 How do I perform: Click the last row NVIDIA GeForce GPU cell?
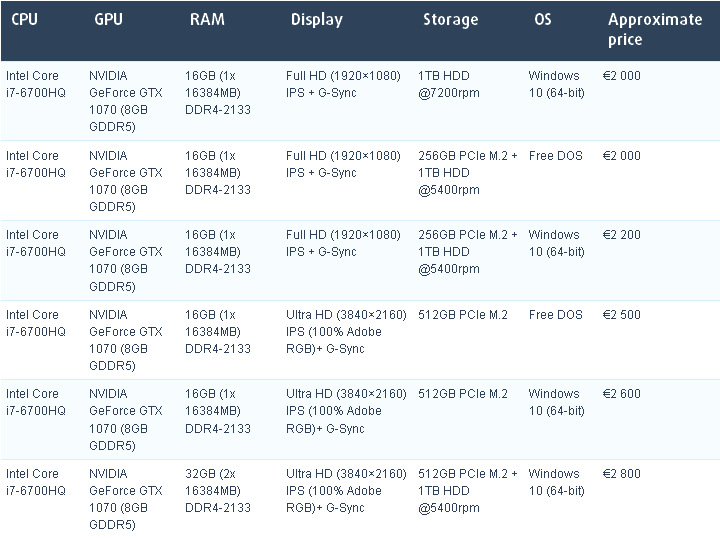pyautogui.click(x=125, y=499)
